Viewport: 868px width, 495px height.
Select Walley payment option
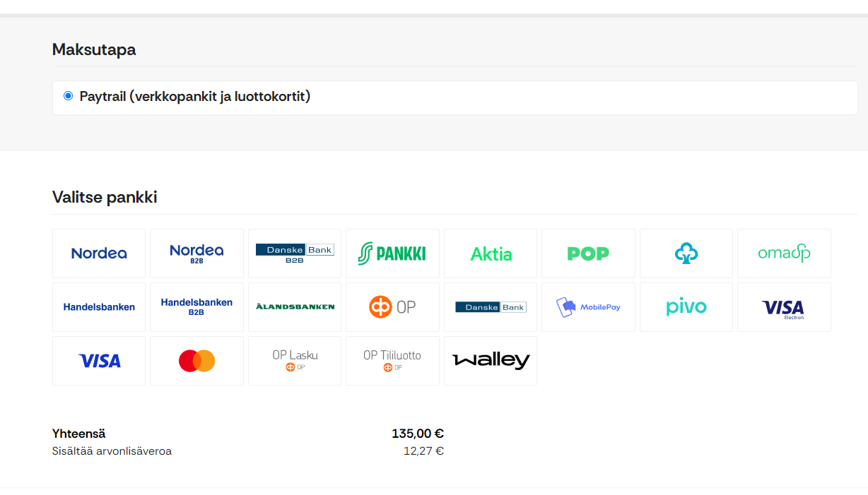pos(491,361)
